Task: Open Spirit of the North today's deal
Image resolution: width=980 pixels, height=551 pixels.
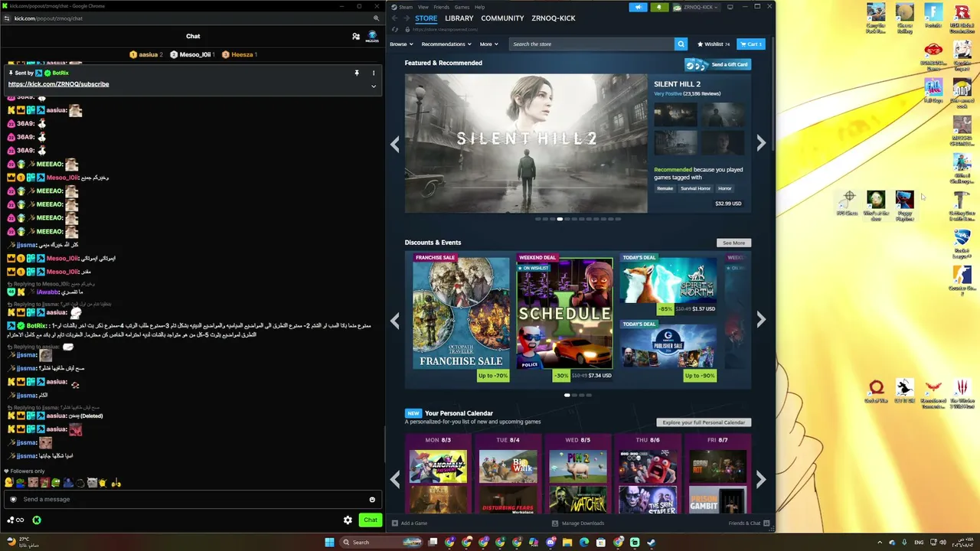Action: [x=668, y=285]
